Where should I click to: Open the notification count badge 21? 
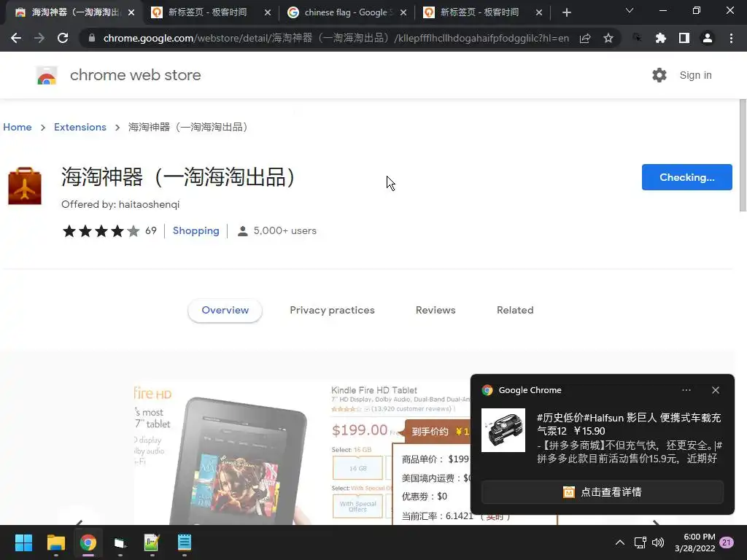727,542
